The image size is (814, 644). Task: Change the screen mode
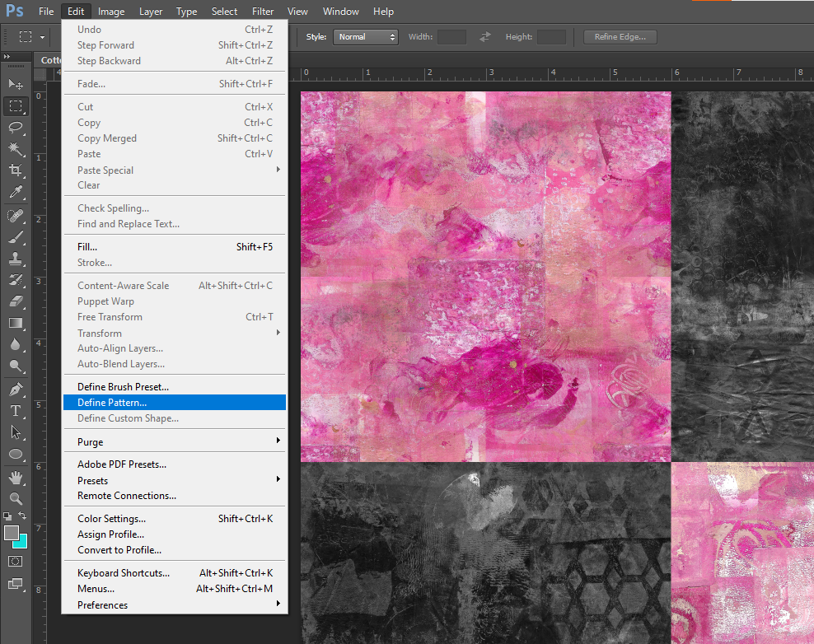point(16,585)
